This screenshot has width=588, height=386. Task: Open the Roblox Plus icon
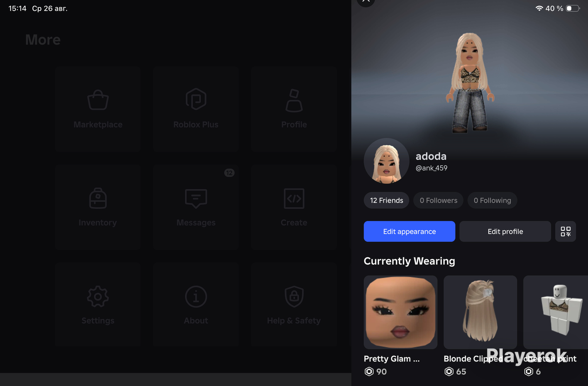[x=196, y=99]
